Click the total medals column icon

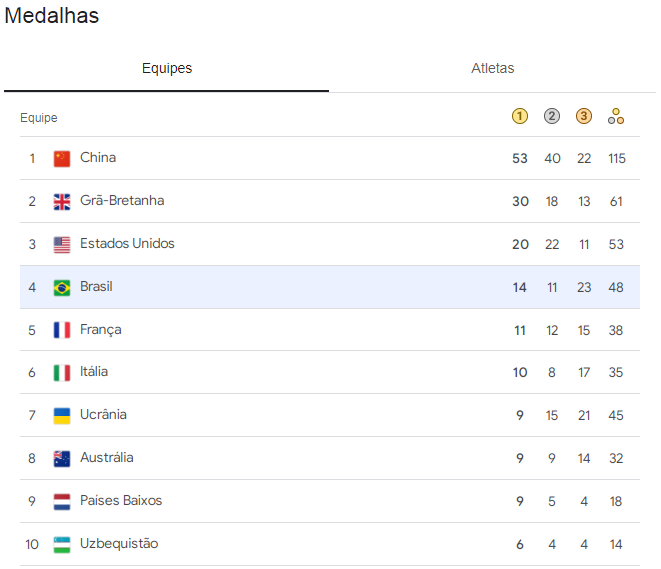616,116
